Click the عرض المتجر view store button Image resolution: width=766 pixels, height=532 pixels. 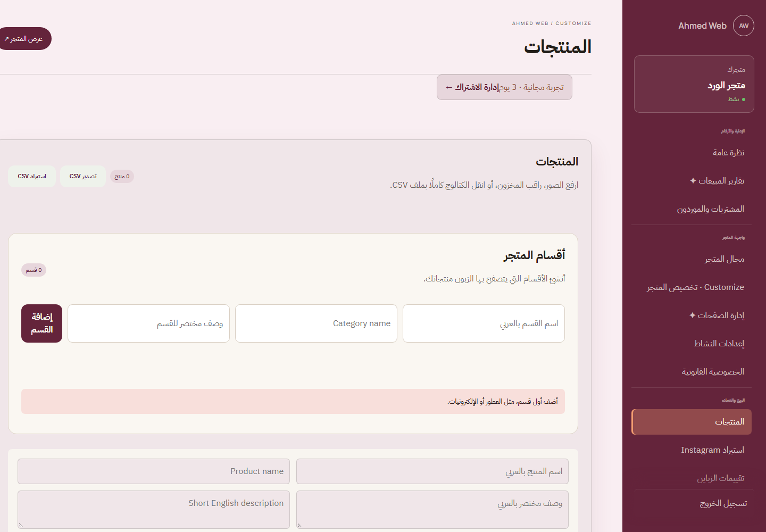click(24, 39)
